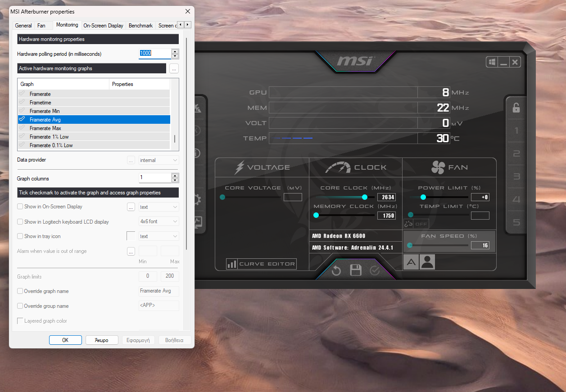Screen dimensions: 566x392
Task: Open the Data provider internal dropdown
Action: 159,160
